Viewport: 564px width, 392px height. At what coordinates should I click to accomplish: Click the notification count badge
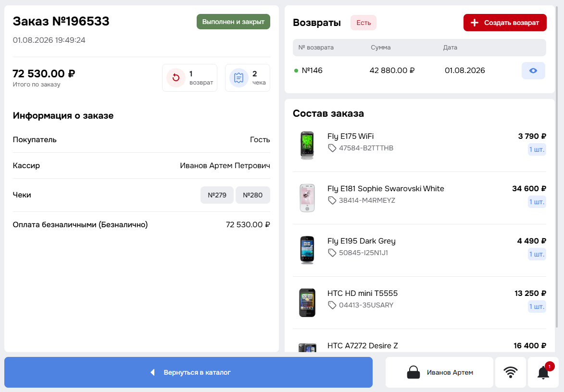tap(549, 366)
